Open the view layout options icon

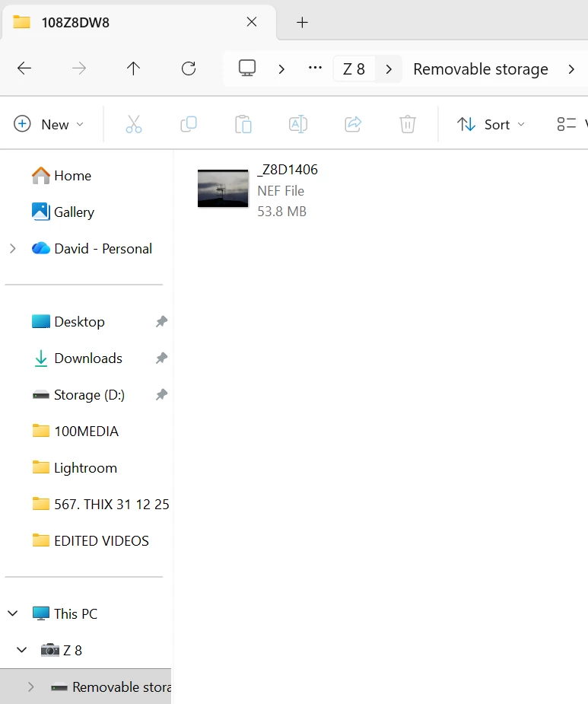[x=567, y=124]
